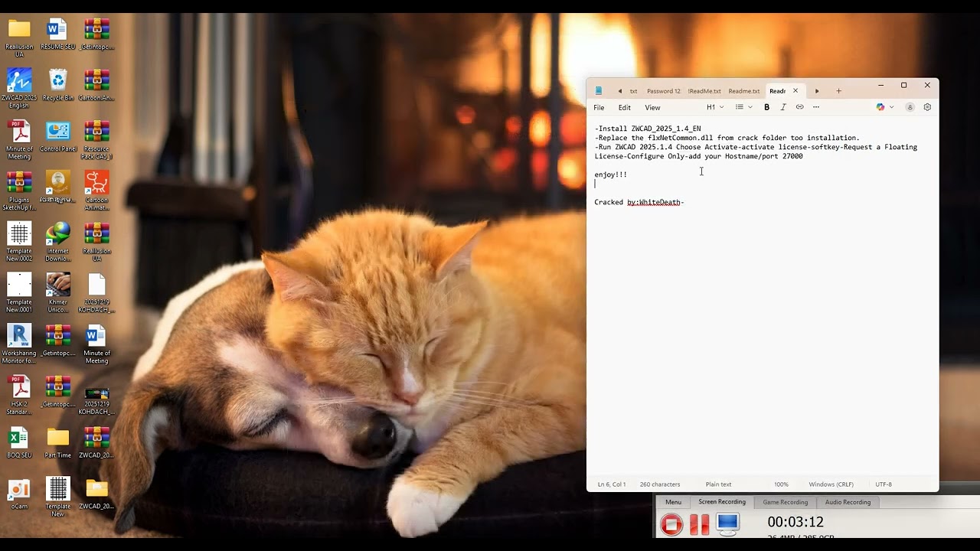Click the word enjoy!!! in Notepad text
980x551 pixels.
click(611, 174)
